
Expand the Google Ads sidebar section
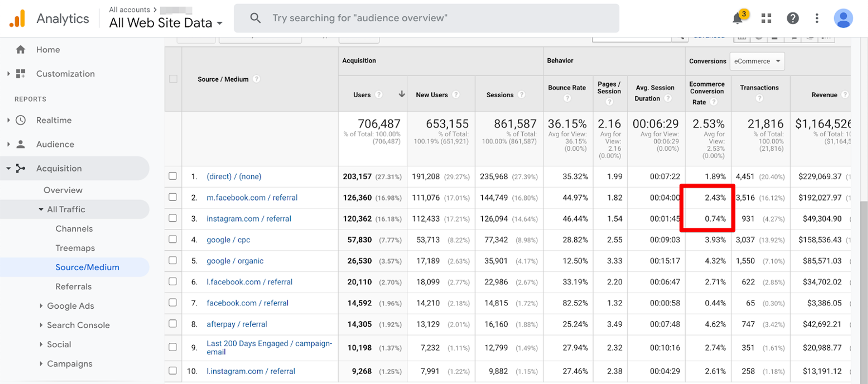tap(71, 306)
